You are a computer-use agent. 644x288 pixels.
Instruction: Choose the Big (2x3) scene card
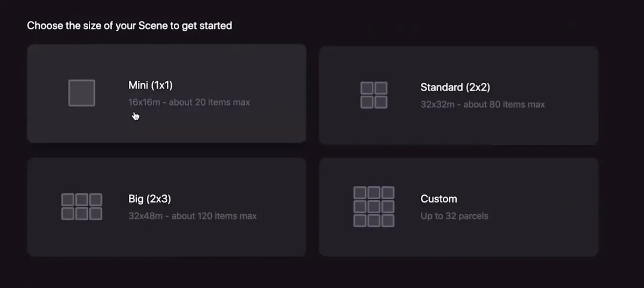[x=167, y=207]
